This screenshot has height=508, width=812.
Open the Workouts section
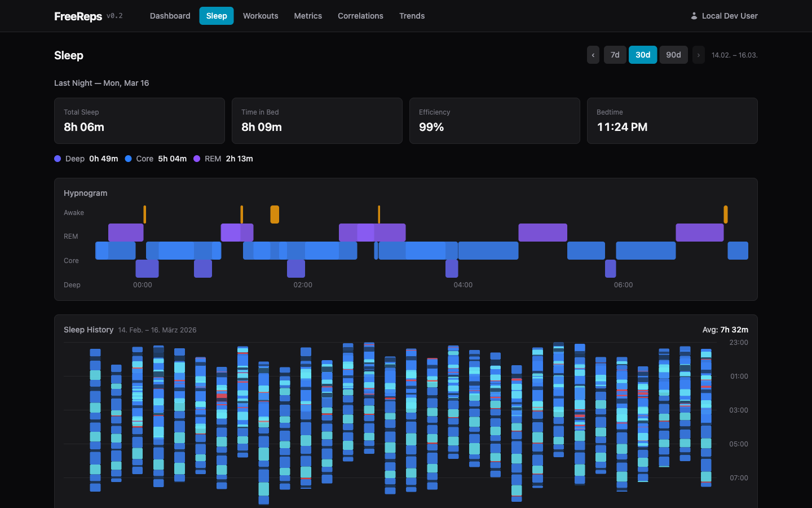point(260,16)
